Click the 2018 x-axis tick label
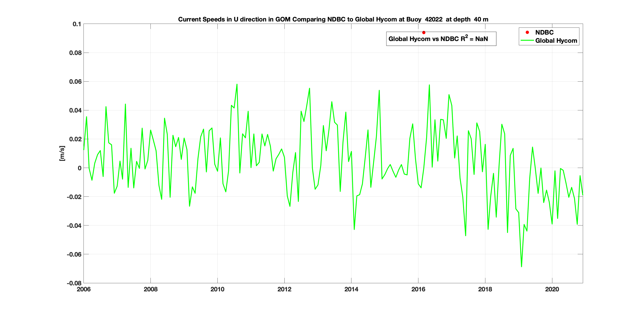 click(485, 289)
